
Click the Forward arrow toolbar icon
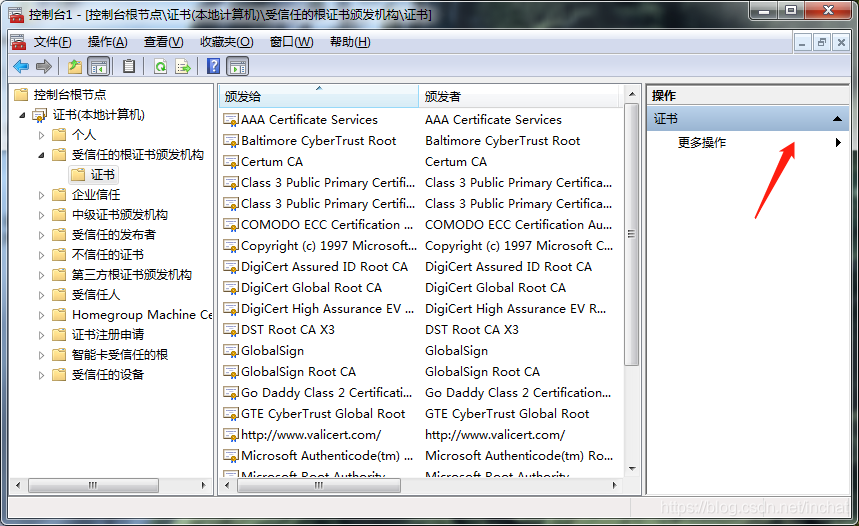coord(44,67)
